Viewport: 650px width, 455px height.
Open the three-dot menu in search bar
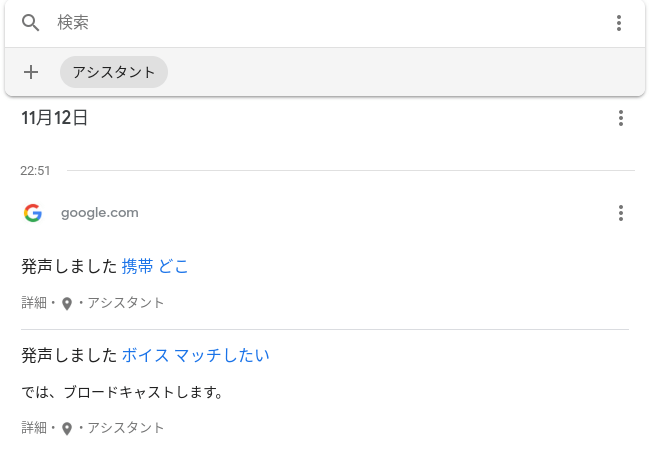pyautogui.click(x=618, y=23)
